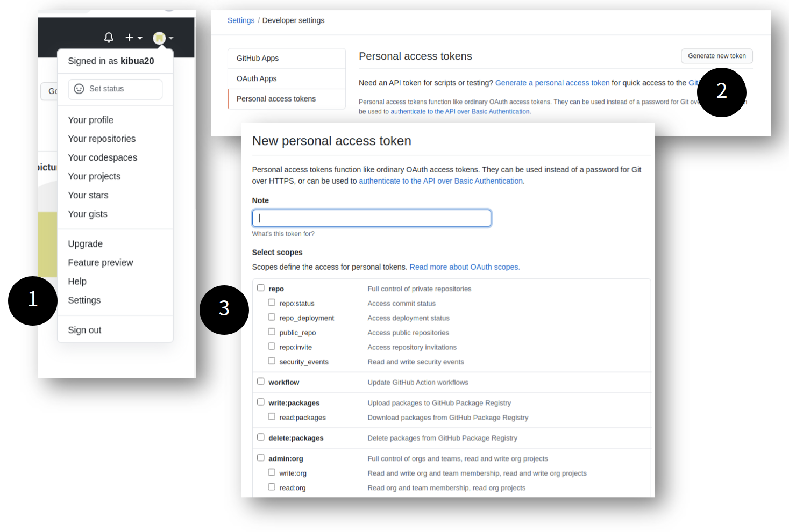Focus the Note input field
Image resolution: width=789 pixels, height=532 pixels.
pyautogui.click(x=372, y=218)
